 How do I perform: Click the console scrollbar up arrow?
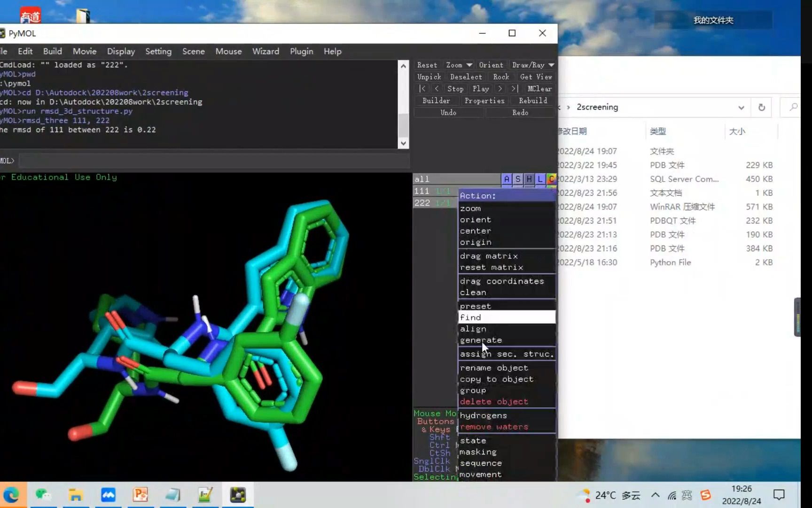[x=403, y=66]
